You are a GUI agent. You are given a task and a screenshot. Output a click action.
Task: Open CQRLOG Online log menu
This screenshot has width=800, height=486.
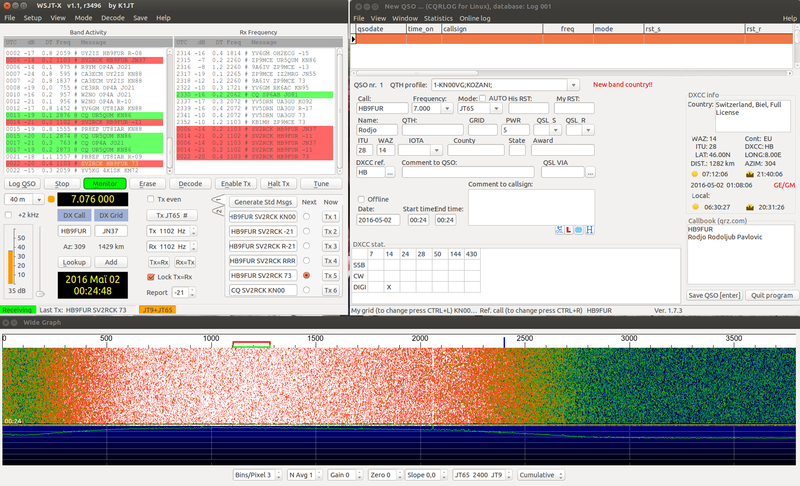point(474,18)
